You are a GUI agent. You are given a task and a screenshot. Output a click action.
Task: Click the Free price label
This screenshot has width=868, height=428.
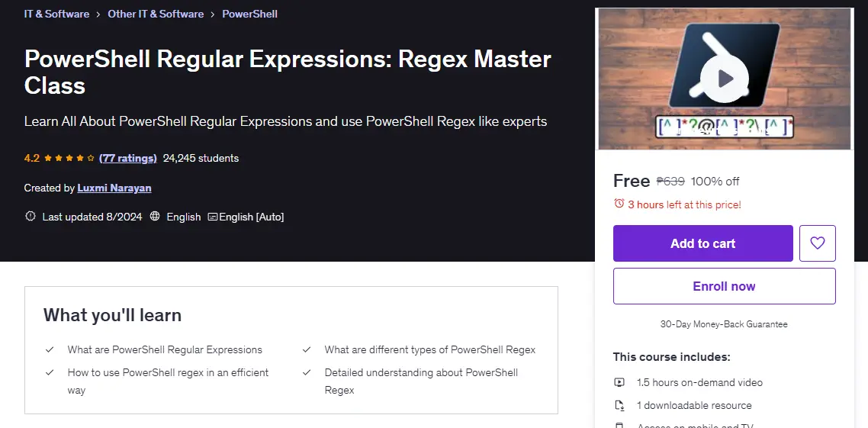(631, 181)
